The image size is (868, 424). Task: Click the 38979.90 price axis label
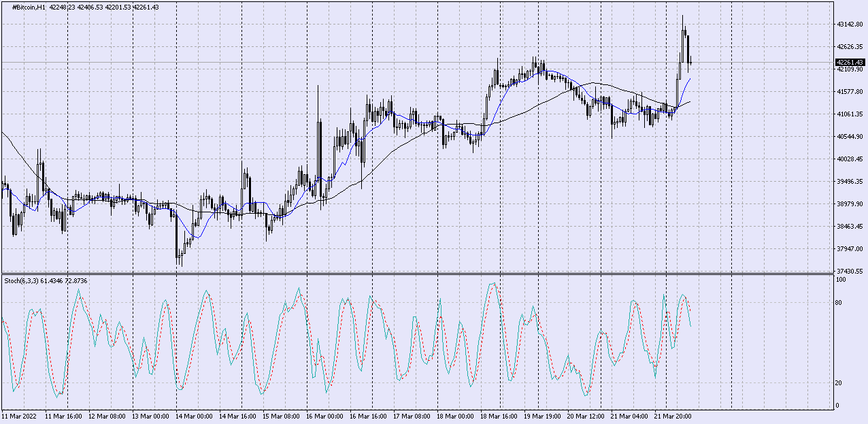848,204
